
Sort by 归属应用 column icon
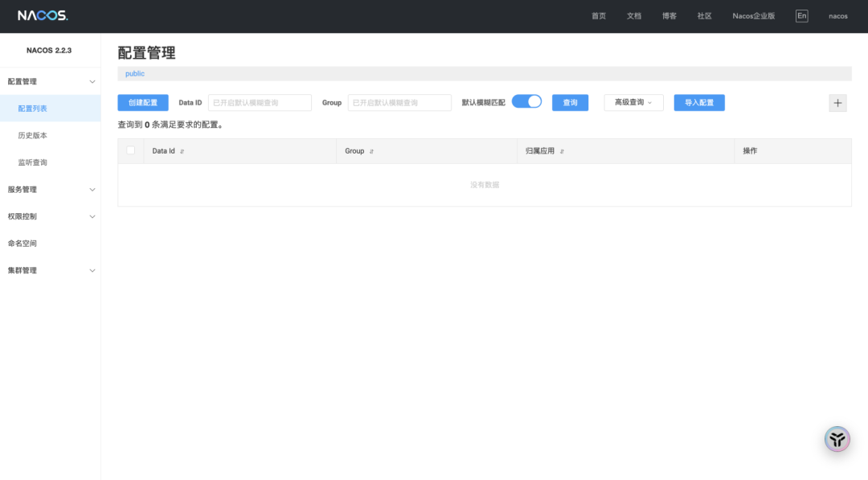pos(562,151)
